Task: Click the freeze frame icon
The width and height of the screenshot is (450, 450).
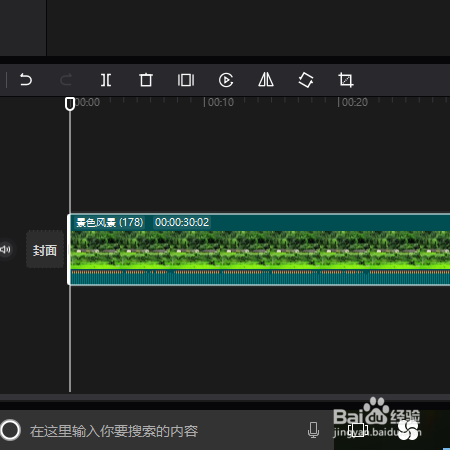Action: 186,80
